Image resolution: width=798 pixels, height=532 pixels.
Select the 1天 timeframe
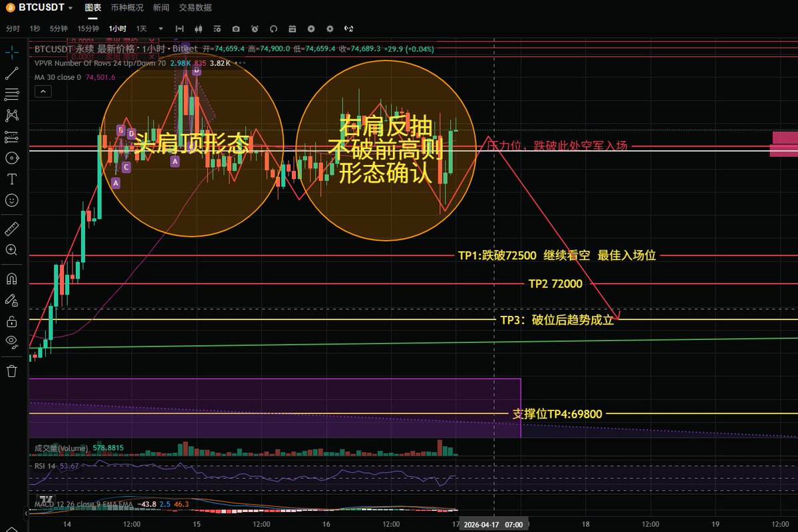pos(142,29)
